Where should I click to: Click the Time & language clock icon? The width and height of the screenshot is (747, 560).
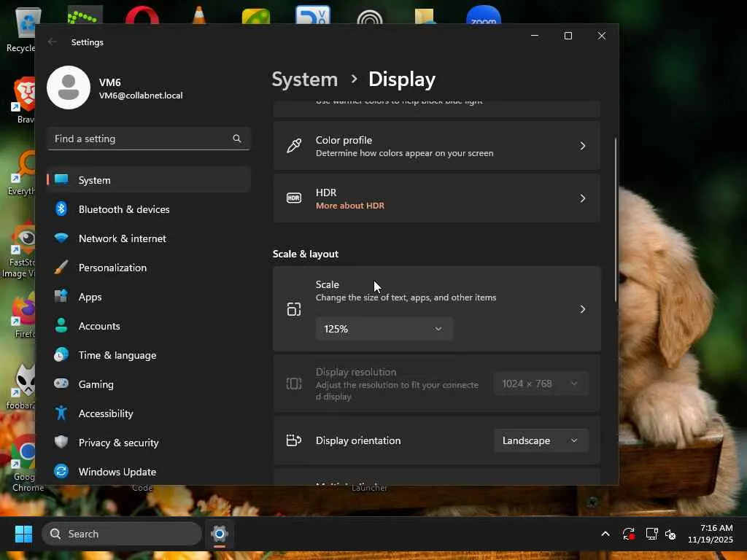coord(61,355)
